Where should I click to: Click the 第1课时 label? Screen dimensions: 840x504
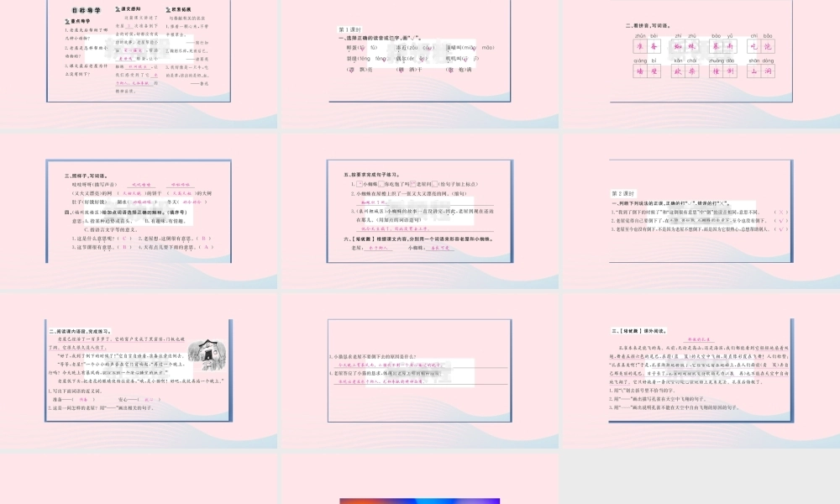click(349, 29)
